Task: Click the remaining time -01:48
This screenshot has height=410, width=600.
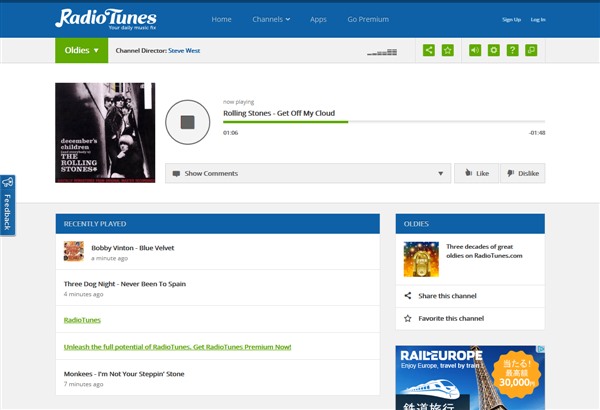Action: click(x=537, y=133)
